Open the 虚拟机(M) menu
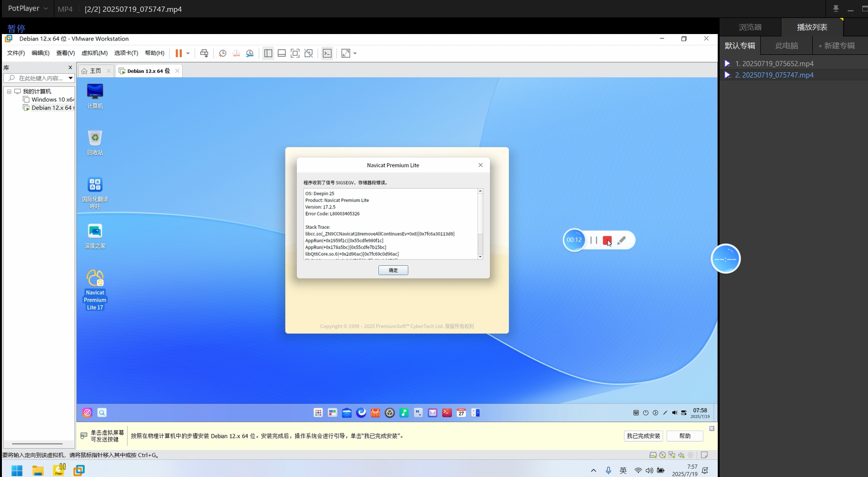The height and width of the screenshot is (477, 868). (x=95, y=53)
